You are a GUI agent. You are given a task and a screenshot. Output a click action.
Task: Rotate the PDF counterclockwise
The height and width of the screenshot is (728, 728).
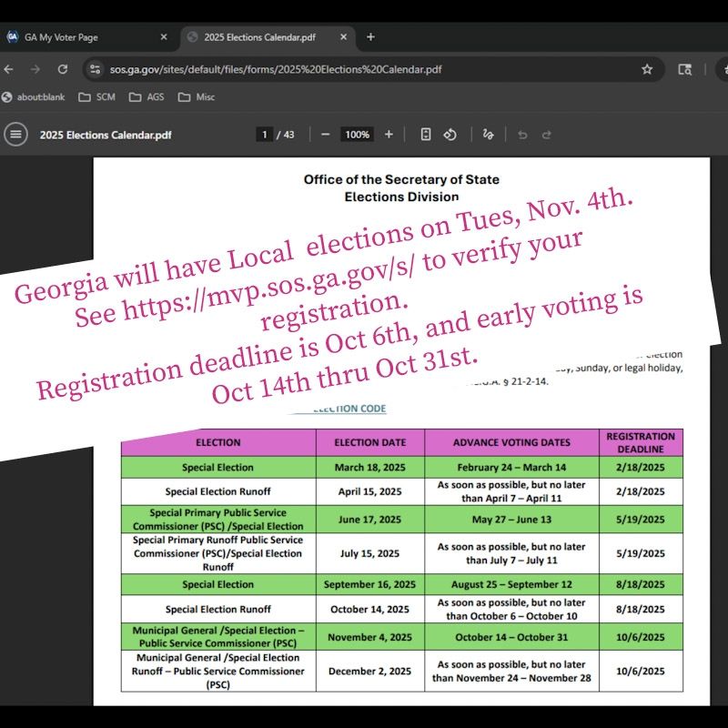pos(450,135)
